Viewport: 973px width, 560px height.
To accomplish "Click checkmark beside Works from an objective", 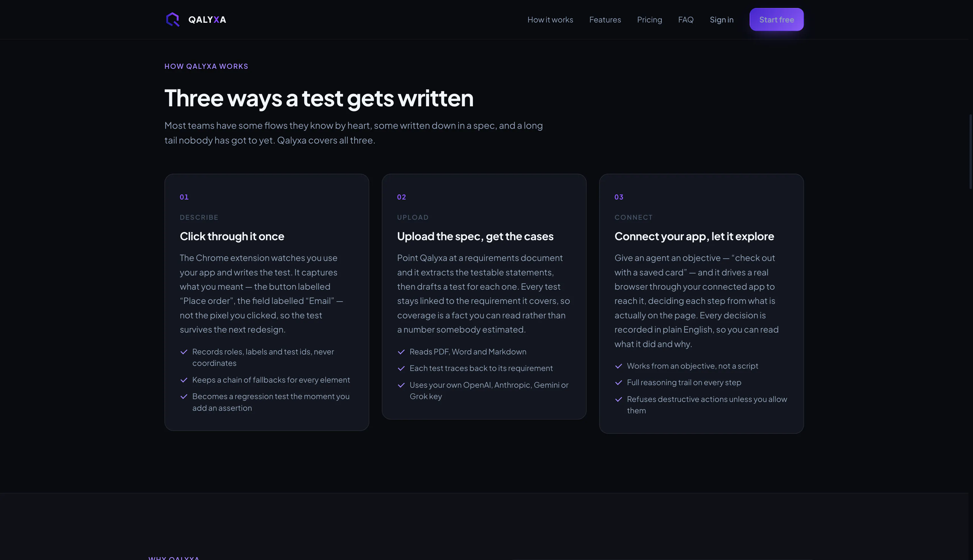I will (619, 366).
